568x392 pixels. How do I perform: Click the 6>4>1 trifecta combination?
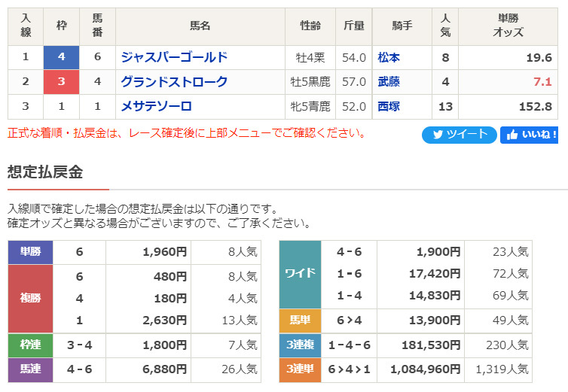point(350,369)
